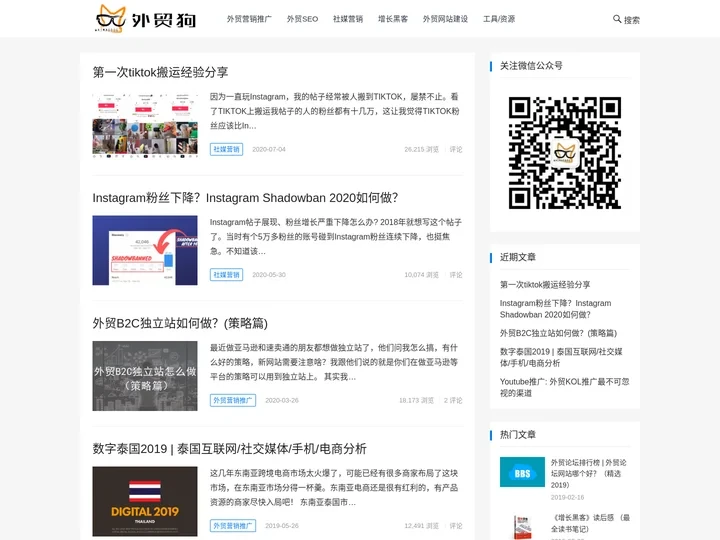The width and height of the screenshot is (720, 540).
Task: Open sidebar post 数字泰国2019 泰国互联网
Action: (x=561, y=357)
